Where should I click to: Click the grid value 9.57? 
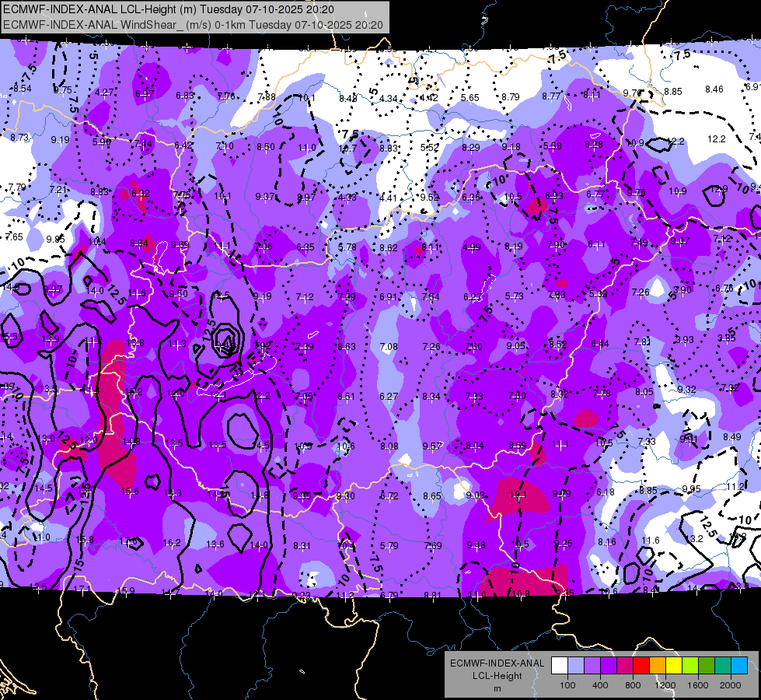click(432, 446)
